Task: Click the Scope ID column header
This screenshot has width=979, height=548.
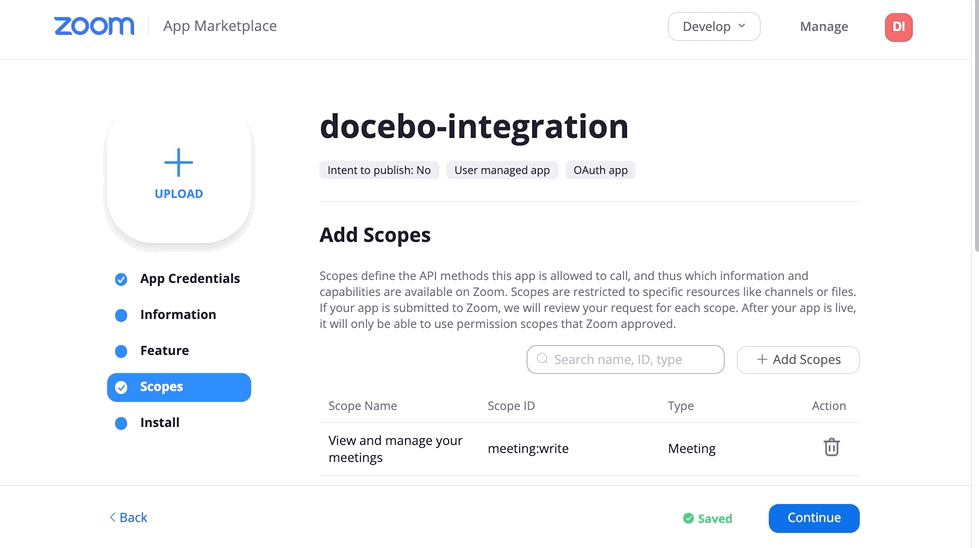Action: tap(511, 406)
